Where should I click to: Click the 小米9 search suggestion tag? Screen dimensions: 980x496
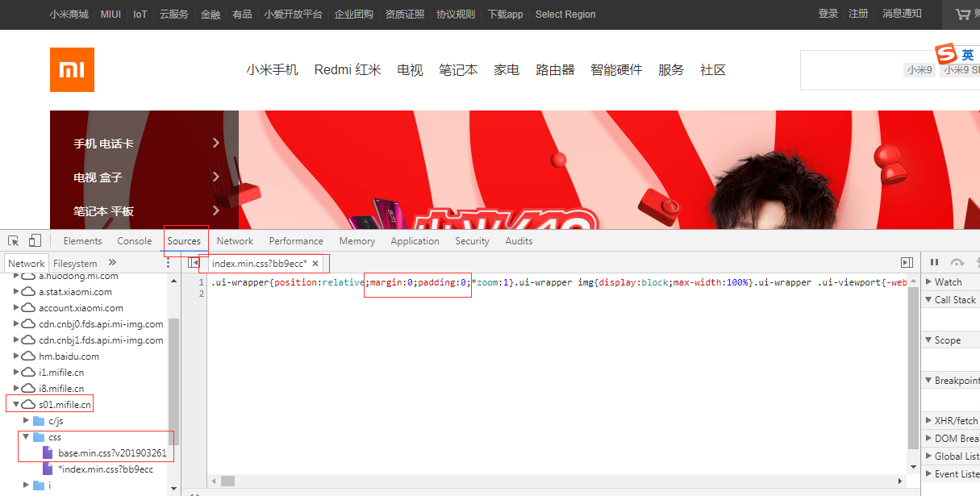(920, 70)
